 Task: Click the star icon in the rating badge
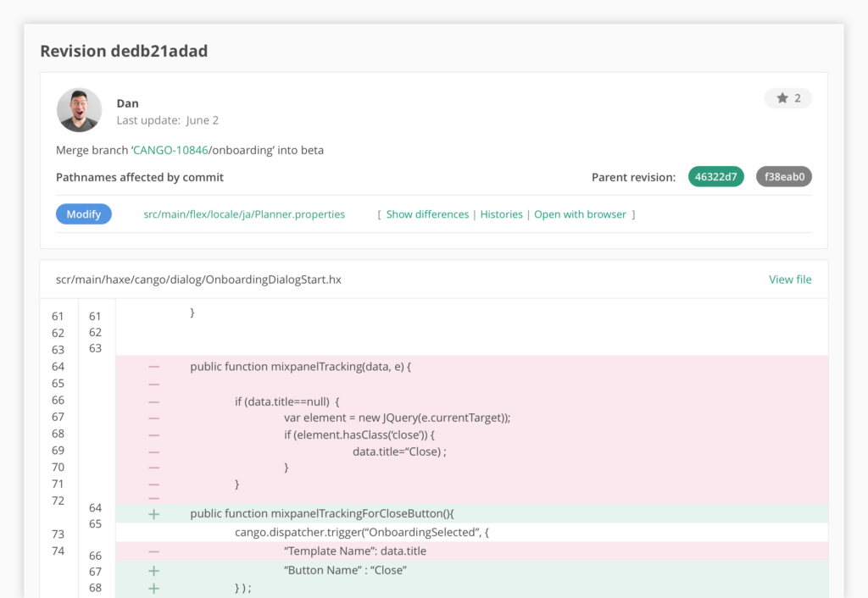782,98
